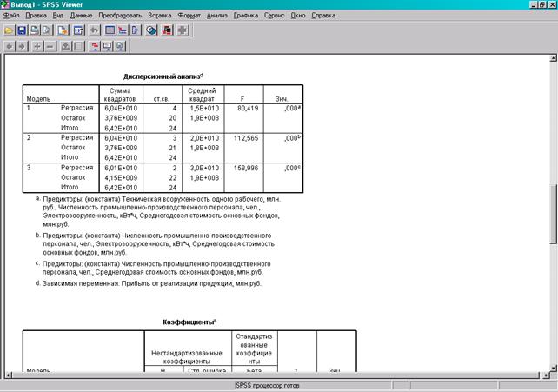Open the Справка menu
This screenshot has width=558, height=392.
[323, 16]
